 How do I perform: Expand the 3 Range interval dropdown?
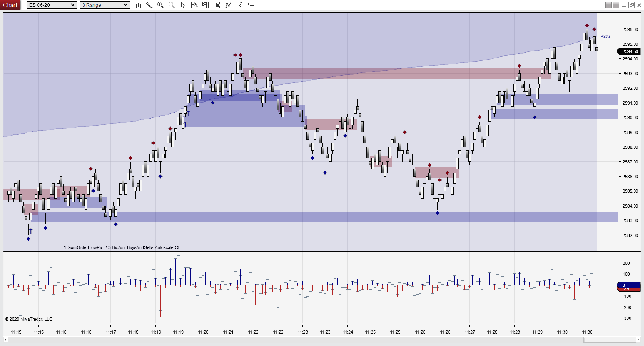[105, 5]
